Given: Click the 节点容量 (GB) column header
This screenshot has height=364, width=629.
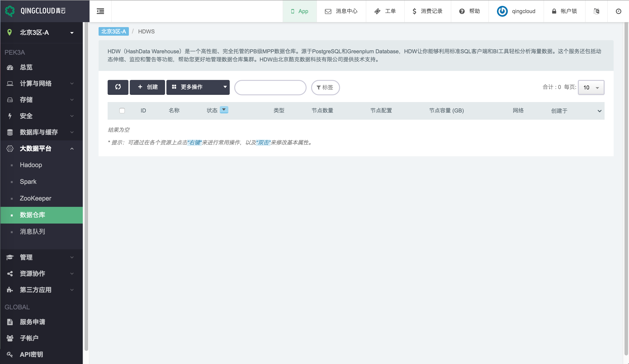Looking at the screenshot, I should point(446,111).
